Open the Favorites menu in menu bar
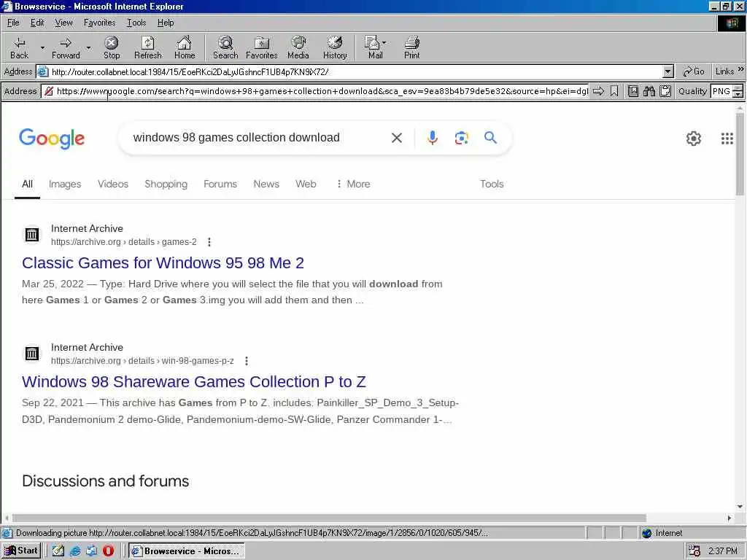 tap(99, 23)
